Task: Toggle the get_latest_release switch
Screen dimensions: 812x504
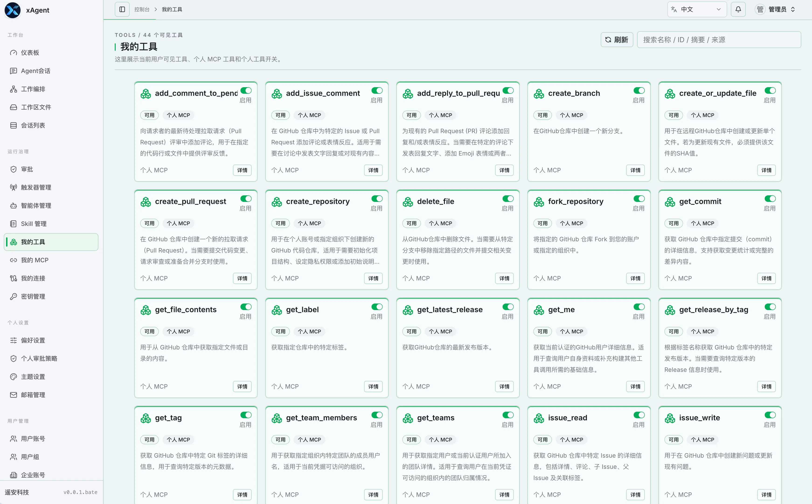Action: [x=508, y=307]
